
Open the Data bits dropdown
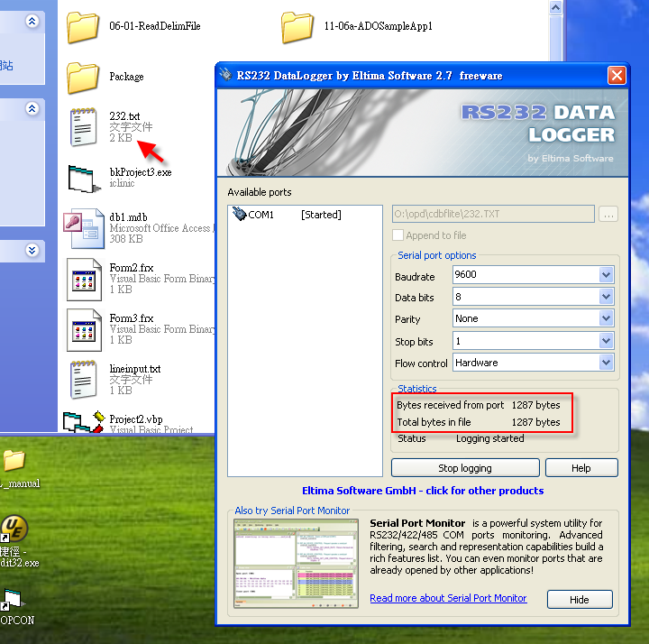point(606,297)
